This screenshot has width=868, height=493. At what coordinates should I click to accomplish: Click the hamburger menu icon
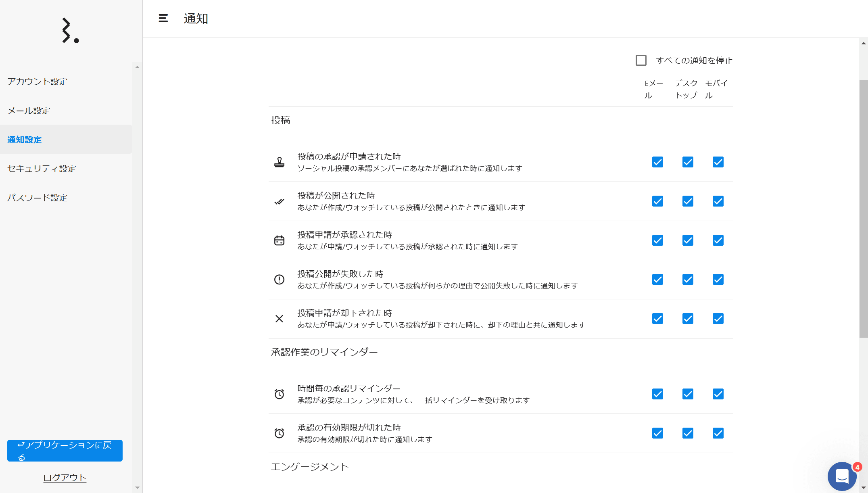coord(163,19)
